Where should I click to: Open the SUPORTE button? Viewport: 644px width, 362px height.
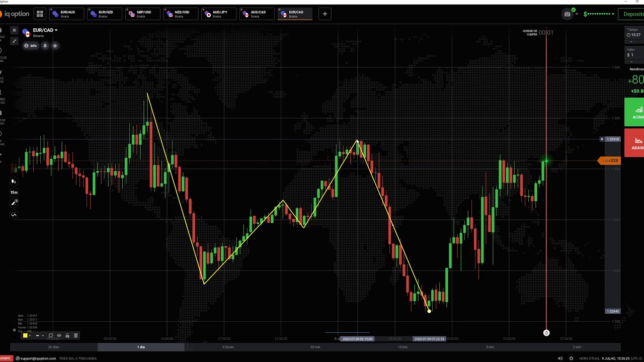[6, 358]
